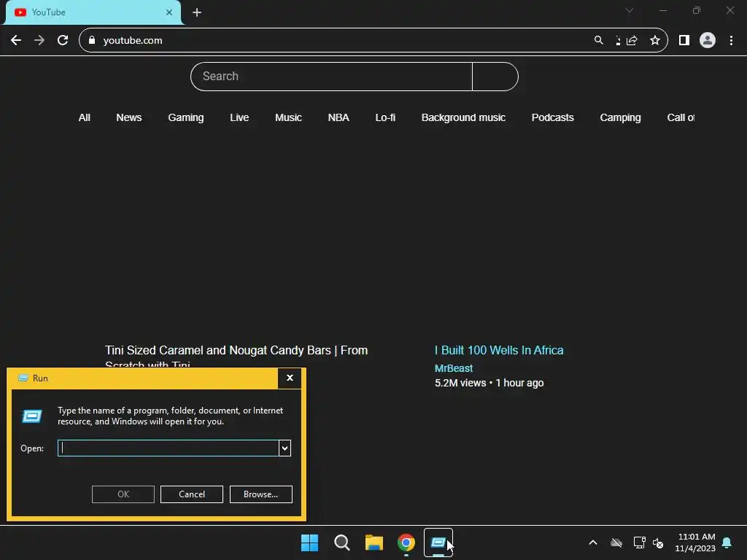The height and width of the screenshot is (560, 747).
Task: Click the muted volume tray icon
Action: [658, 542]
